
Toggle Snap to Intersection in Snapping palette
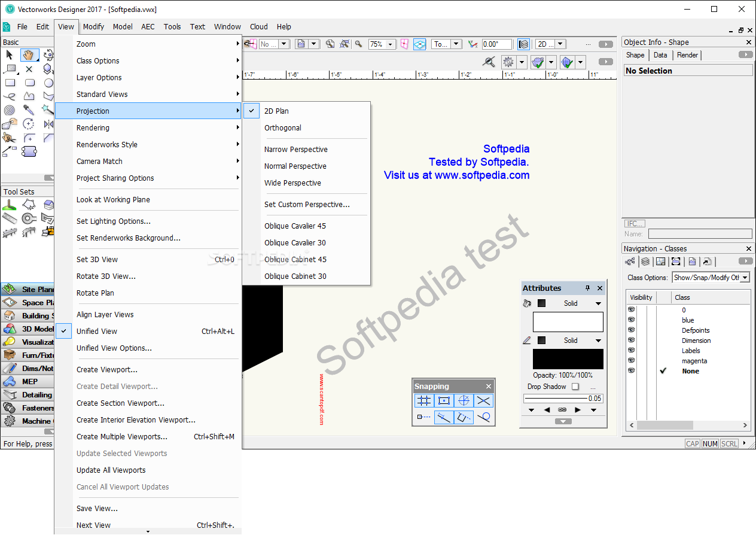point(483,400)
